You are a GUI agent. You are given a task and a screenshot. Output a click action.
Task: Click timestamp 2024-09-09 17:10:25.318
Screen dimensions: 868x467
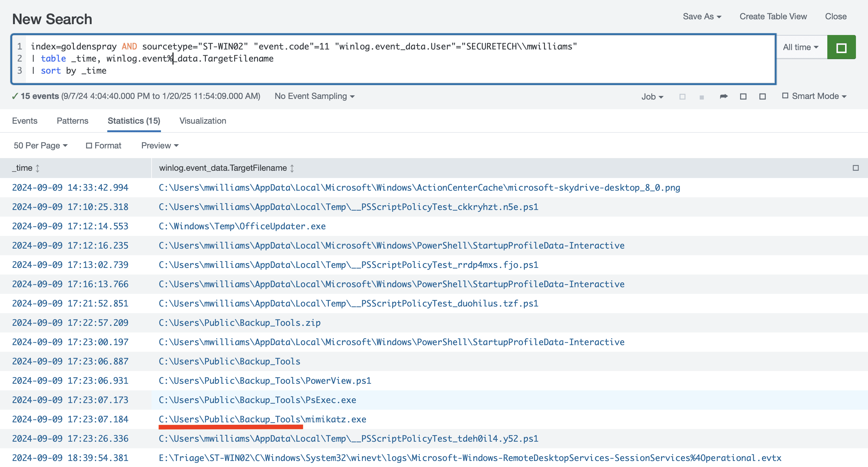click(x=70, y=207)
